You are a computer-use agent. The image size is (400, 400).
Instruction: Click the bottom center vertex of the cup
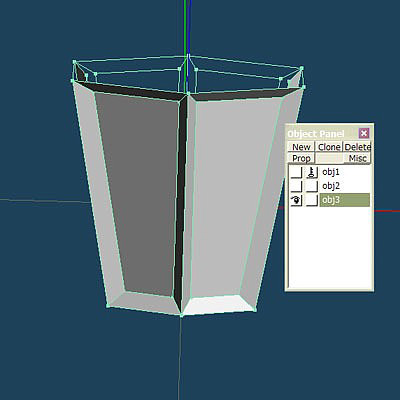182,315
